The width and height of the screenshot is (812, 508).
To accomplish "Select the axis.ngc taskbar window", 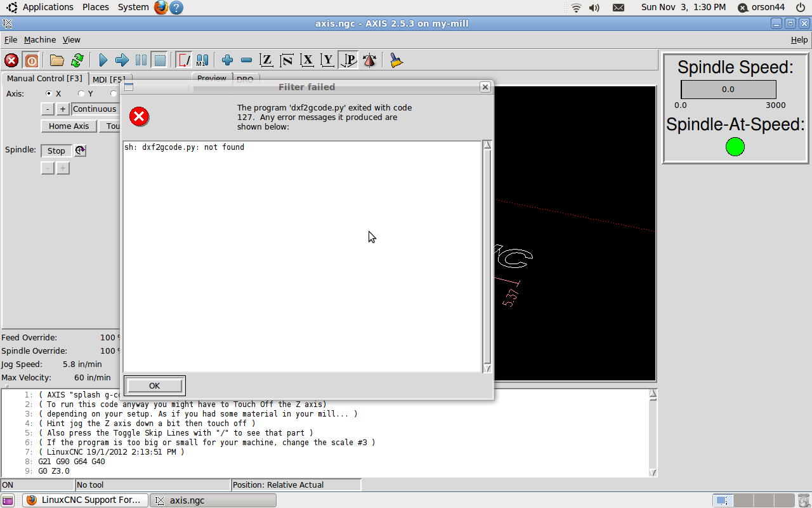I will [x=214, y=500].
